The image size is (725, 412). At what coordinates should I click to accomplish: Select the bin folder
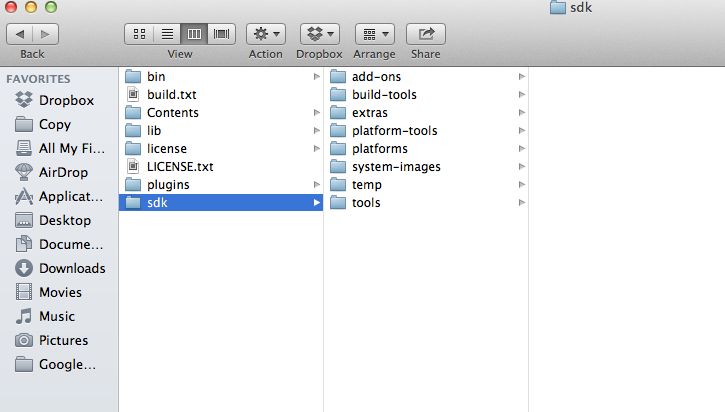click(221, 76)
